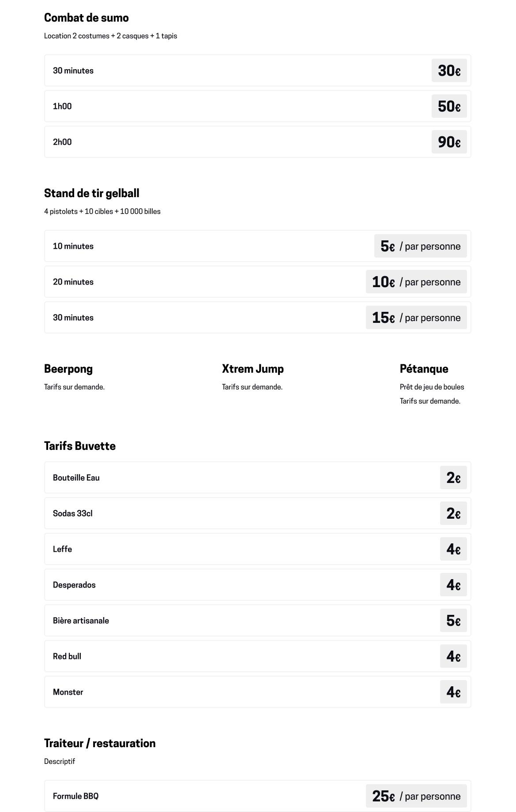
Task: Select the Monster drink price badge
Action: 453,692
